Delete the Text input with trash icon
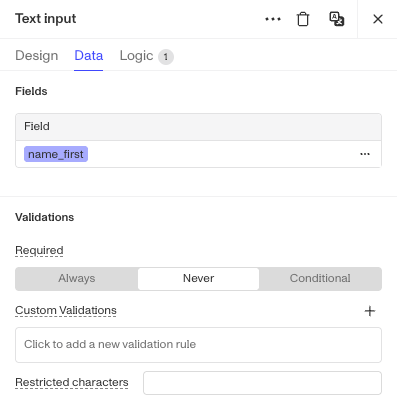The image size is (397, 403). 303,19
